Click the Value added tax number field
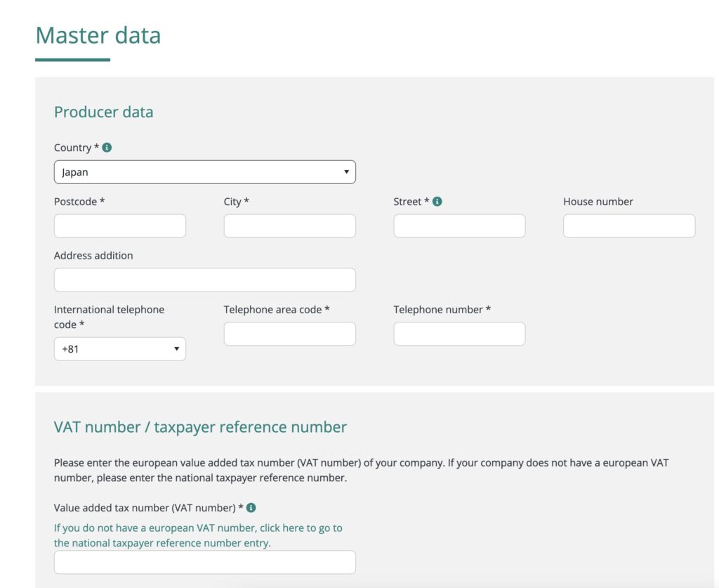This screenshot has width=719, height=588. pyautogui.click(x=204, y=562)
